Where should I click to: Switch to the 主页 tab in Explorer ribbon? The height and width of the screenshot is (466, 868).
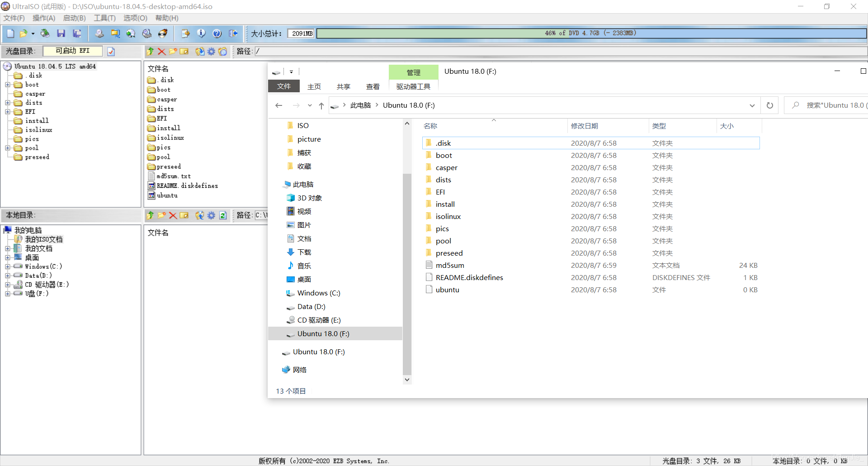[314, 86]
